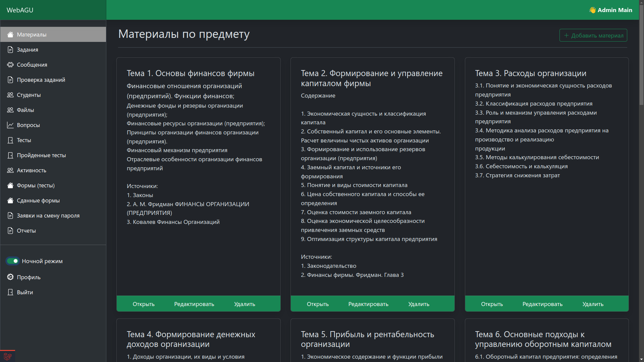This screenshot has height=362, width=644.
Task: Click the people icon beside Студенты
Action: point(10,95)
